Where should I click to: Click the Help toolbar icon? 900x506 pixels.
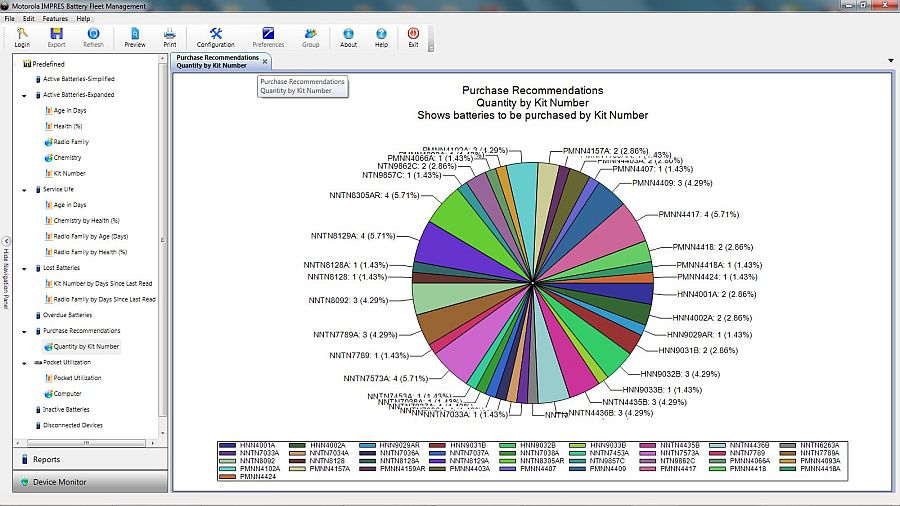tap(381, 37)
